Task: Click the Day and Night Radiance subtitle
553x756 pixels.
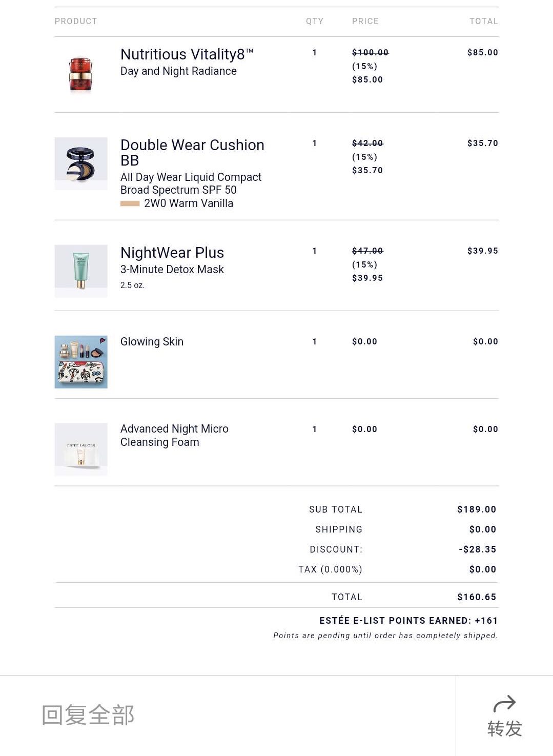Action: coord(178,71)
